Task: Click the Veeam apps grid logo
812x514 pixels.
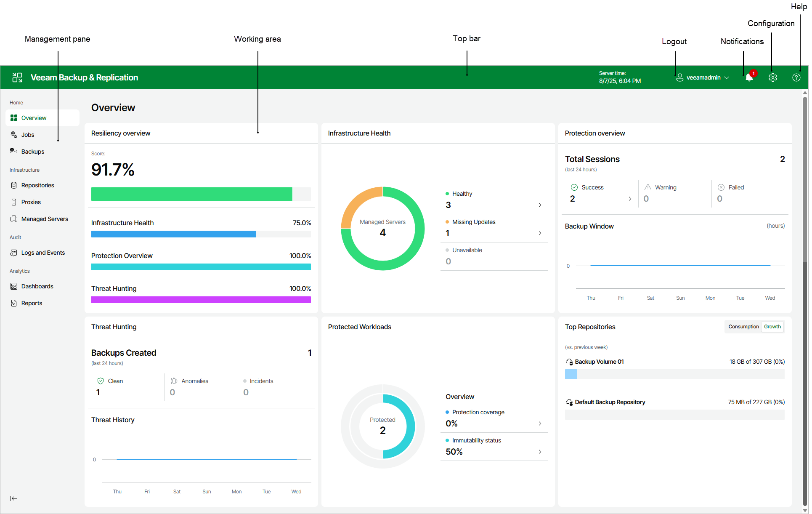Action: coord(17,77)
